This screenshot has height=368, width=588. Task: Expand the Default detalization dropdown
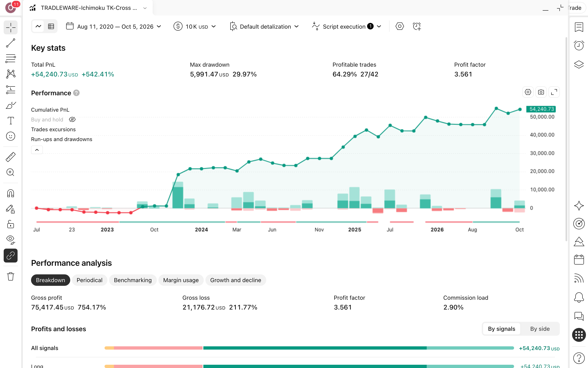(264, 26)
